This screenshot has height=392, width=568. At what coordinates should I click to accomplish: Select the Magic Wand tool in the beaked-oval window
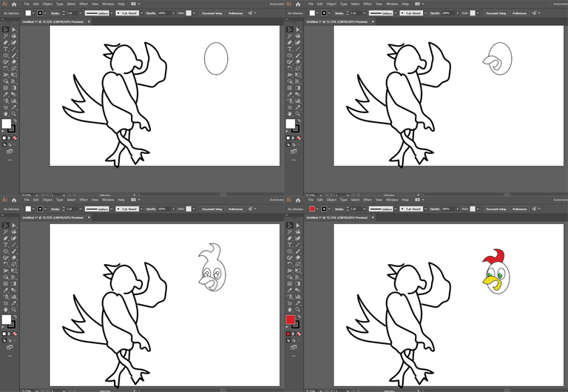[x=290, y=36]
